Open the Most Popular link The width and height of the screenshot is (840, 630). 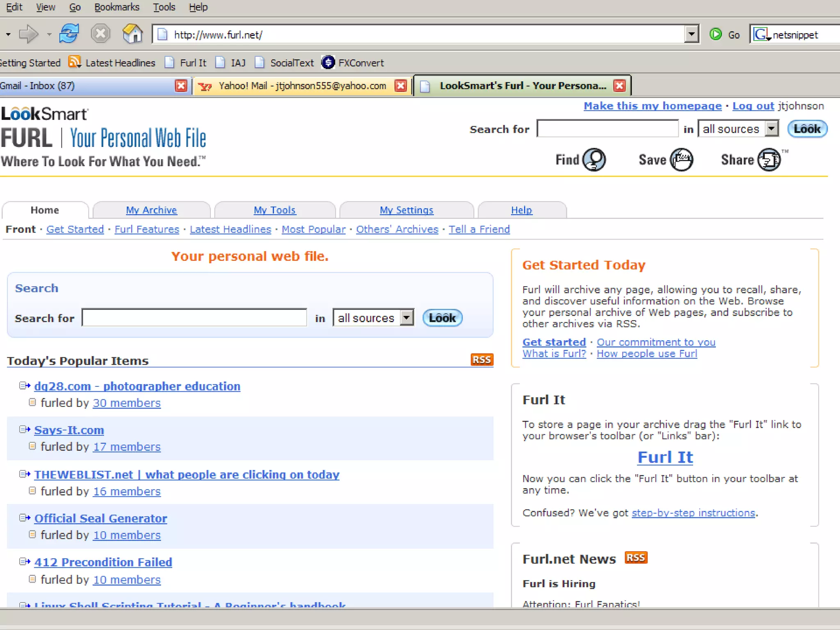coord(313,229)
